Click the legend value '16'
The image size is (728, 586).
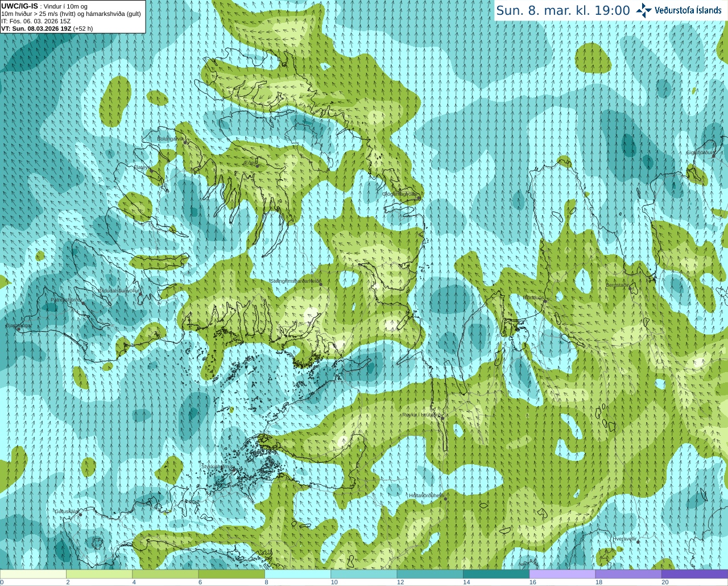tap(533, 582)
